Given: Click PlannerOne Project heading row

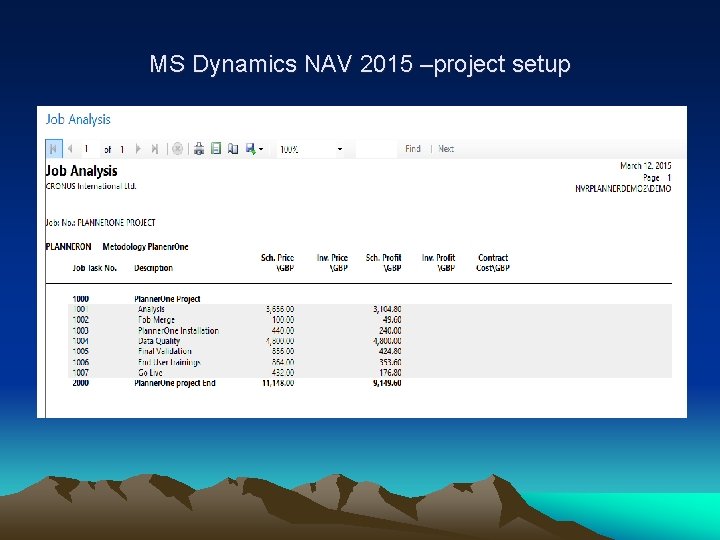Looking at the screenshot, I should [x=167, y=299].
